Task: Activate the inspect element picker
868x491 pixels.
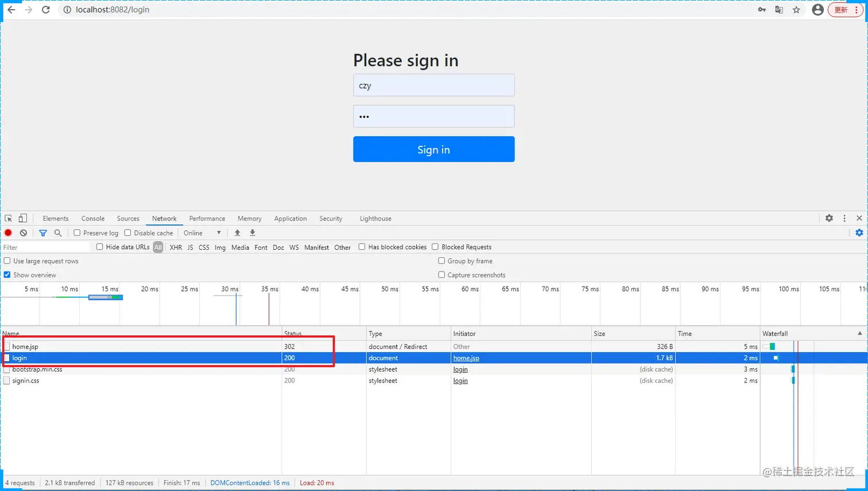Action: (9, 218)
